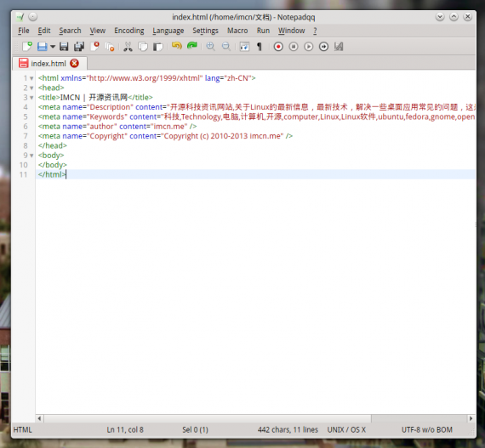Open the Encoding menu
This screenshot has width=485, height=448.
click(x=129, y=31)
